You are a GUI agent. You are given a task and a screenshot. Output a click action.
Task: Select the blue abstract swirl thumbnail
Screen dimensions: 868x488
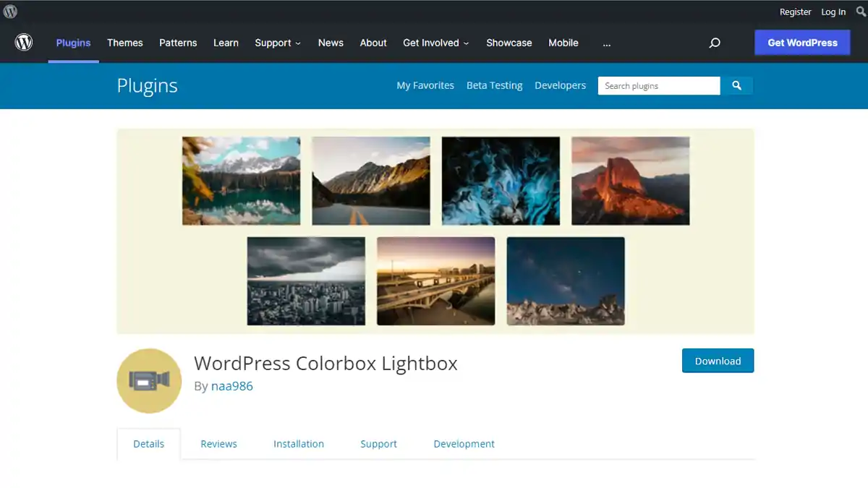(501, 181)
